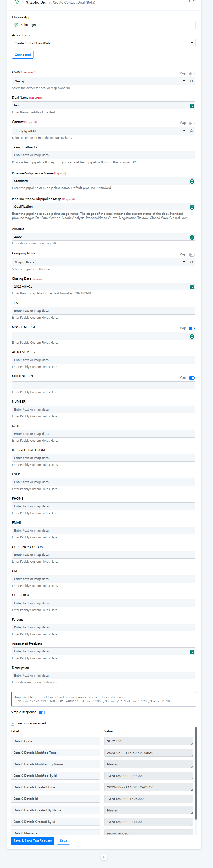Viewport: 213px width, 868px height.
Task: Click the plus icon to add step
Action: coord(104,857)
